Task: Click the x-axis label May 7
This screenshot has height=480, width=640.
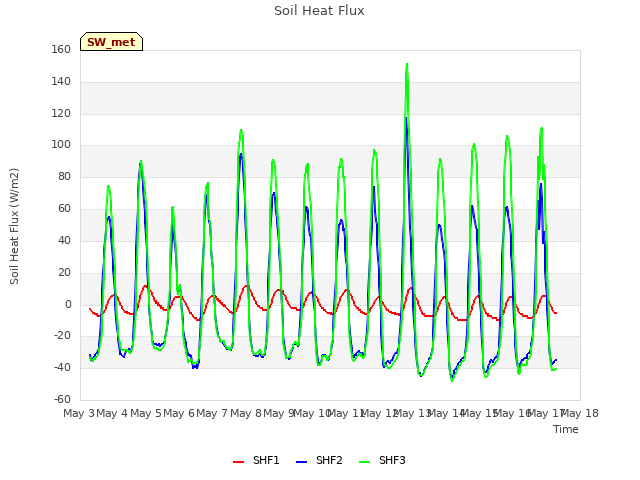Action: tap(212, 413)
